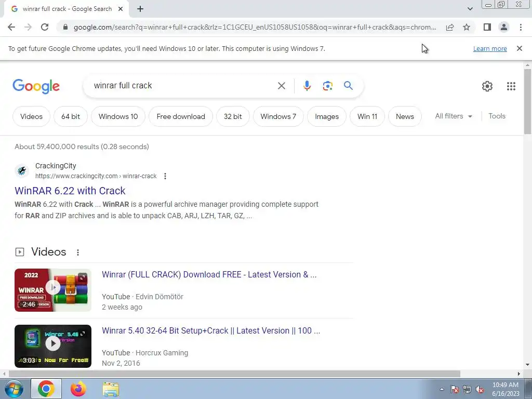
Task: Open Google quick settings gear
Action: click(x=487, y=86)
